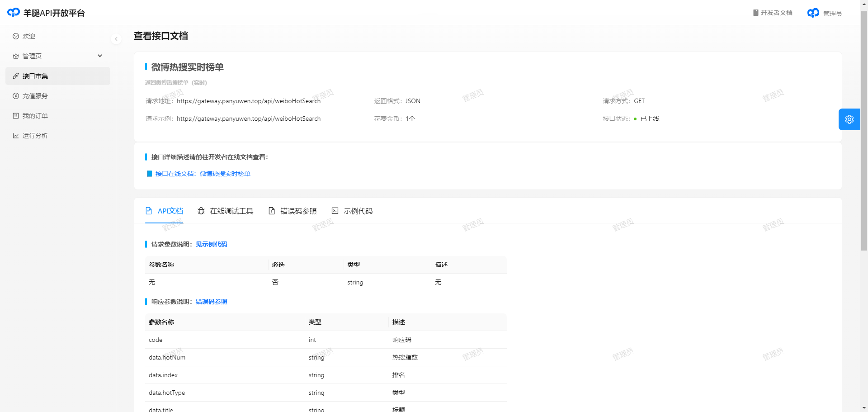Collapse the left sidebar with the arrow

116,39
